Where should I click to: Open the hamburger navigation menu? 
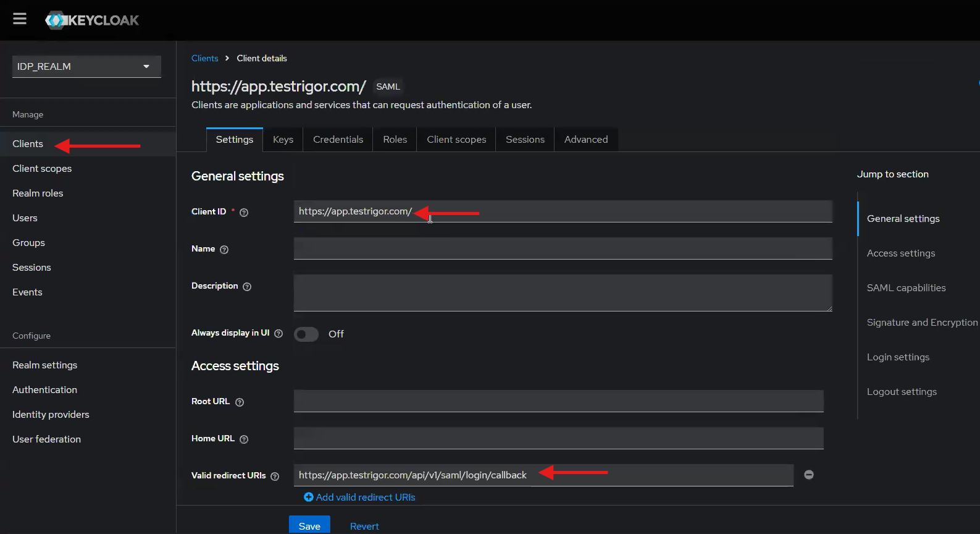tap(20, 19)
